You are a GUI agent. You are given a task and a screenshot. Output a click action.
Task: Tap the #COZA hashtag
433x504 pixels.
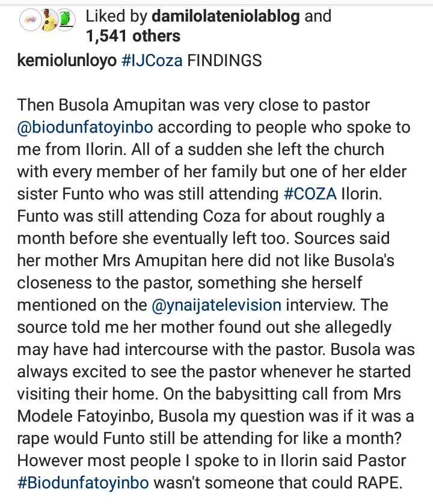click(307, 194)
